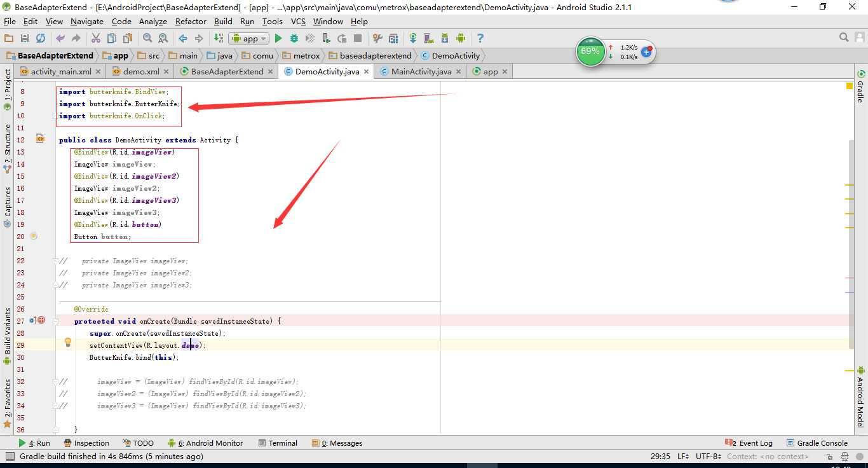Toggle the read-only lock in status bar
This screenshot has height=468, width=868.
pyautogui.click(x=830, y=457)
